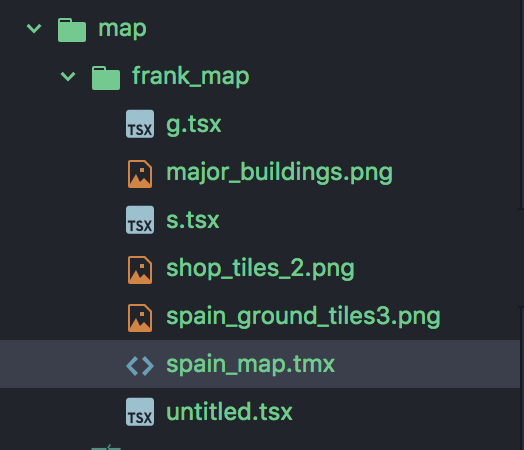Select the frank_map folder label
The height and width of the screenshot is (450, 524).
coord(191,77)
